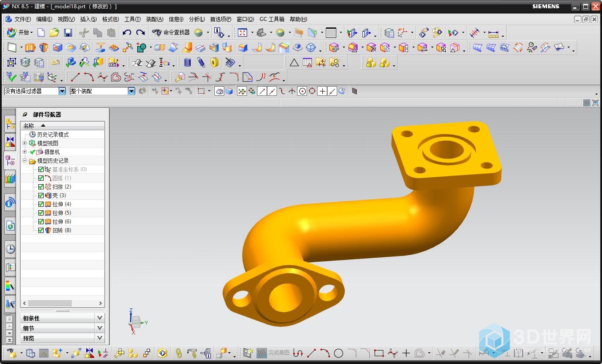Open the Part Navigator sidebar tab
Image resolution: width=602 pixels, height=364 pixels.
10,160
